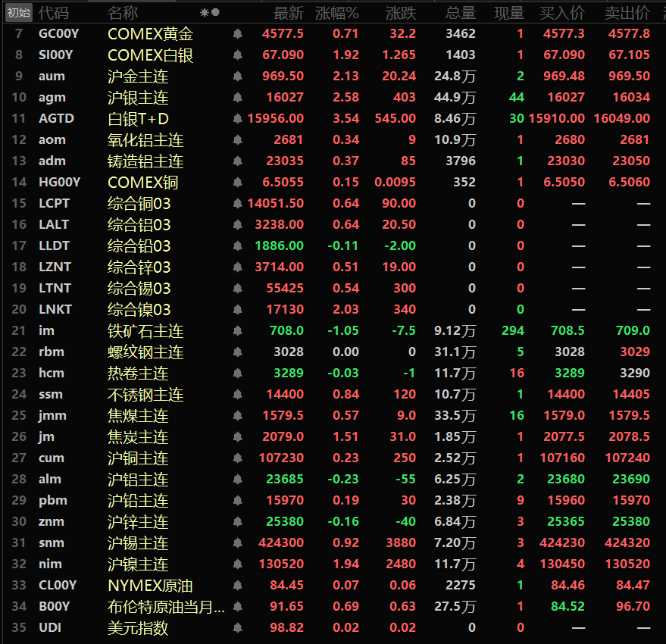Sort by 名称 column header
The width and height of the screenshot is (666, 644).
pos(123,13)
